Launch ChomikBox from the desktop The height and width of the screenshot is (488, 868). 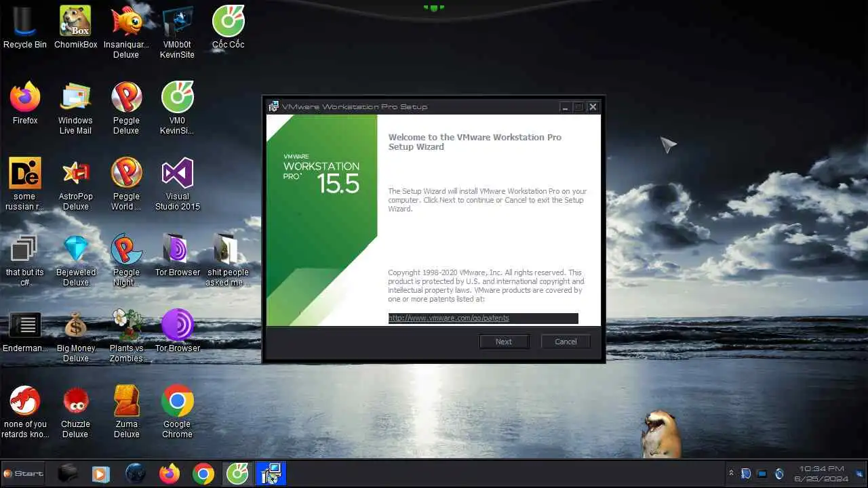pos(75,28)
